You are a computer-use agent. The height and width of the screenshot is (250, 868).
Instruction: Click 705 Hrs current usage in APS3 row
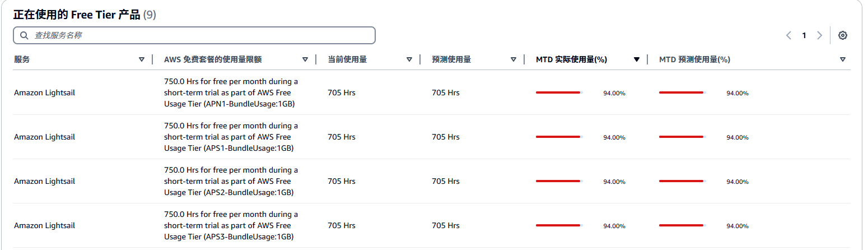(342, 225)
